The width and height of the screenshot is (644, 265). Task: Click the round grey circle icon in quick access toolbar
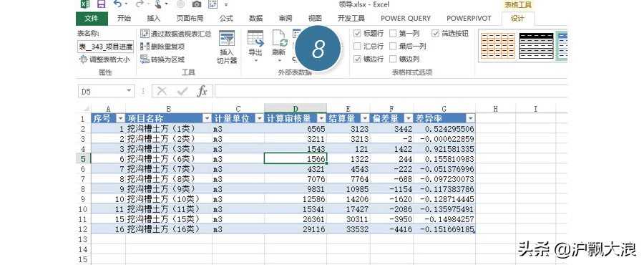pyautogui.click(x=180, y=4)
